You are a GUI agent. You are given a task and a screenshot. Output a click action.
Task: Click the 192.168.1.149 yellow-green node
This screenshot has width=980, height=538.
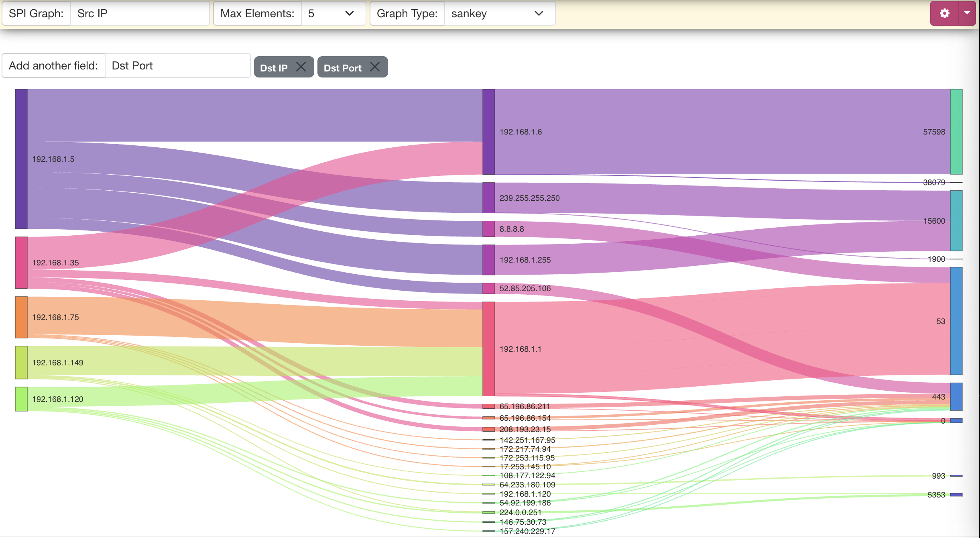click(x=21, y=363)
